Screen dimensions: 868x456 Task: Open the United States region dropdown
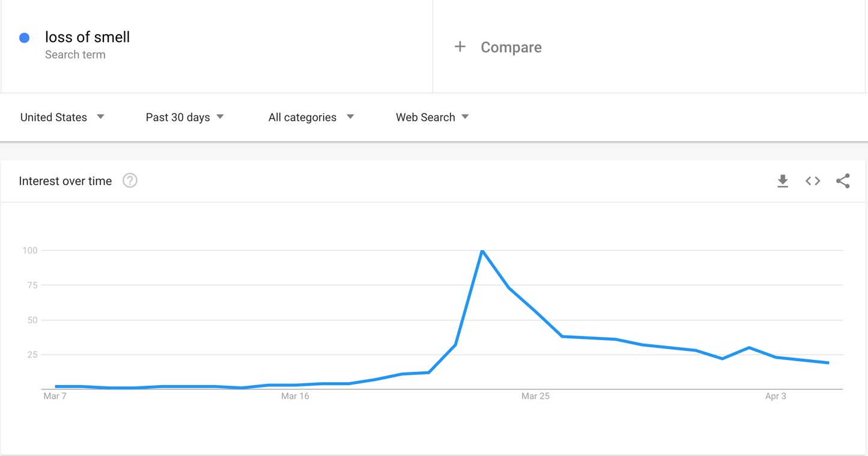62,117
